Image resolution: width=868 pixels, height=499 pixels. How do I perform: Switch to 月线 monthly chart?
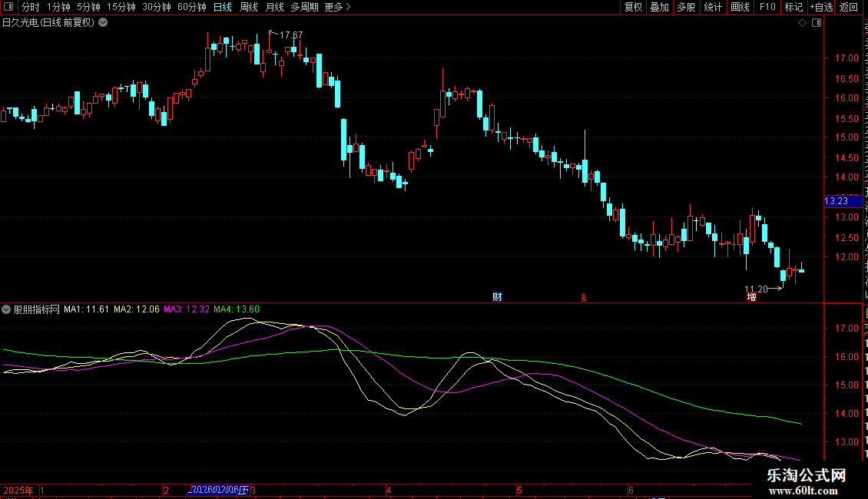click(x=274, y=7)
